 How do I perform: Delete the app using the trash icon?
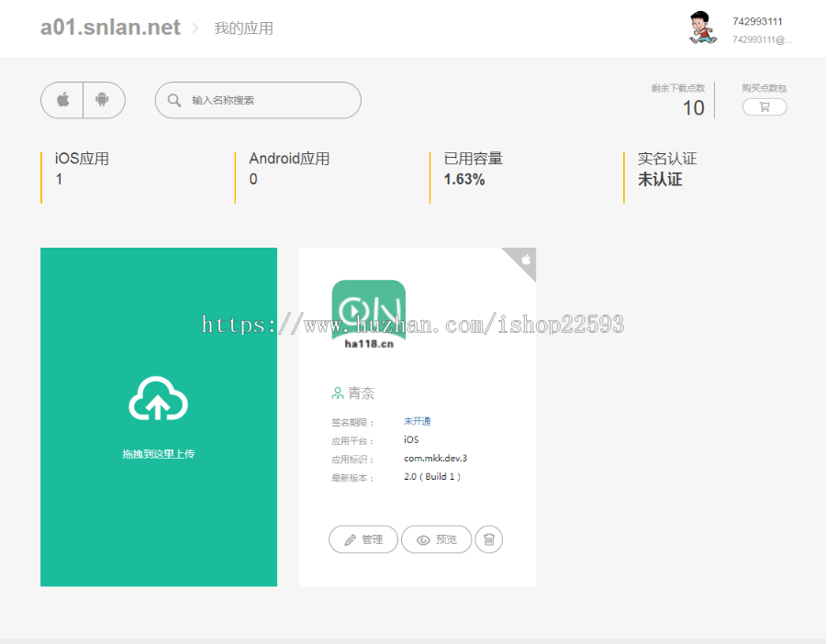coord(489,539)
